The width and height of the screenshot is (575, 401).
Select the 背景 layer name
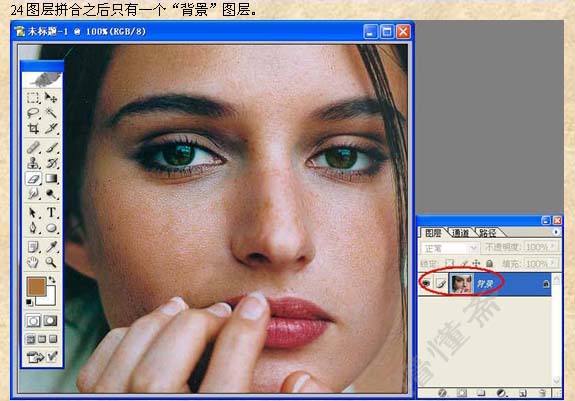485,283
